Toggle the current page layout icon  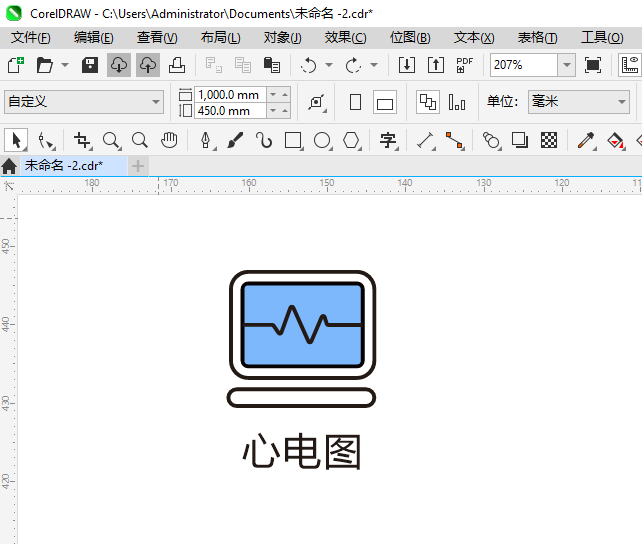(x=457, y=102)
